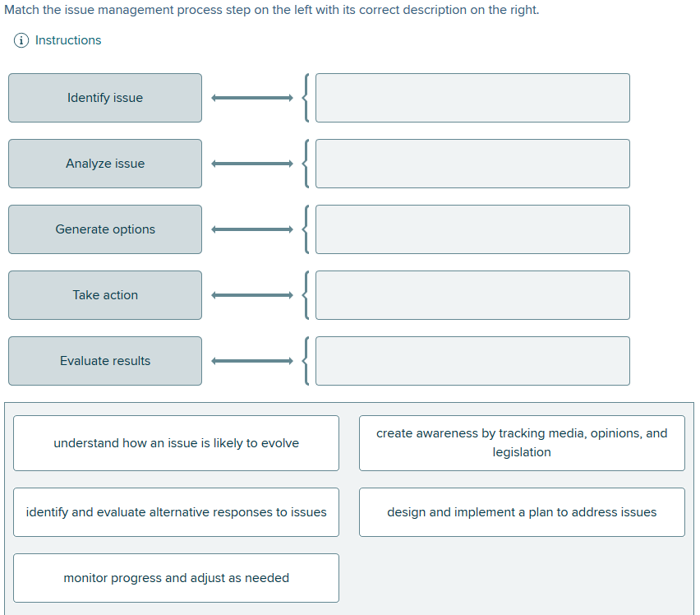
Task: Select the Take action step tile
Action: [104, 294]
